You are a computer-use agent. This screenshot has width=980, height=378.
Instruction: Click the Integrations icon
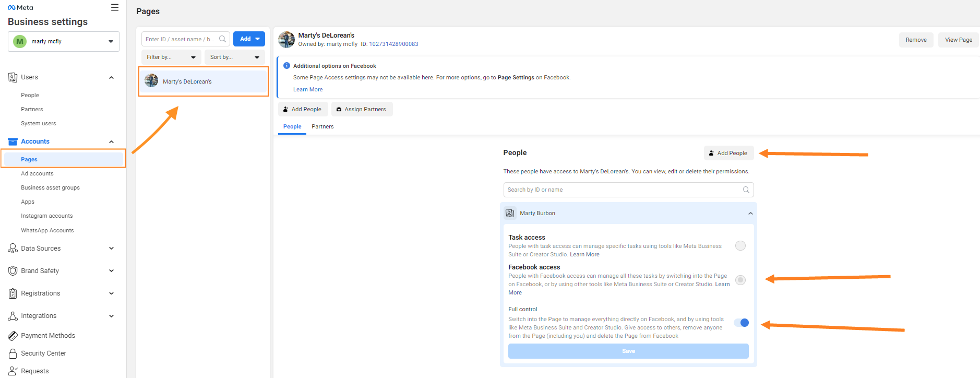[13, 316]
